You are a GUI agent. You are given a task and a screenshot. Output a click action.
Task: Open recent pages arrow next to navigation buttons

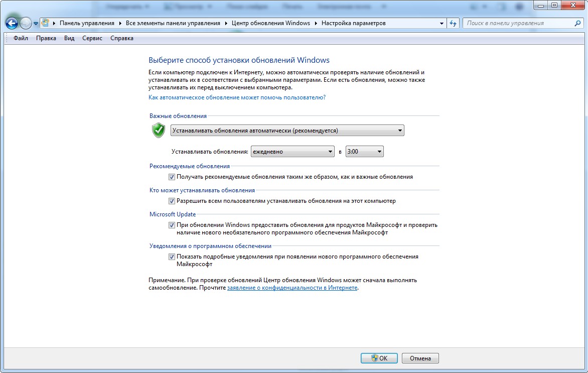(36, 23)
